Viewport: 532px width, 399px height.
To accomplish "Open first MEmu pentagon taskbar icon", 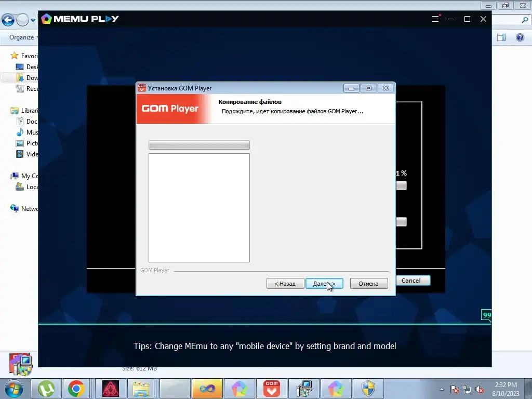I will (239, 389).
